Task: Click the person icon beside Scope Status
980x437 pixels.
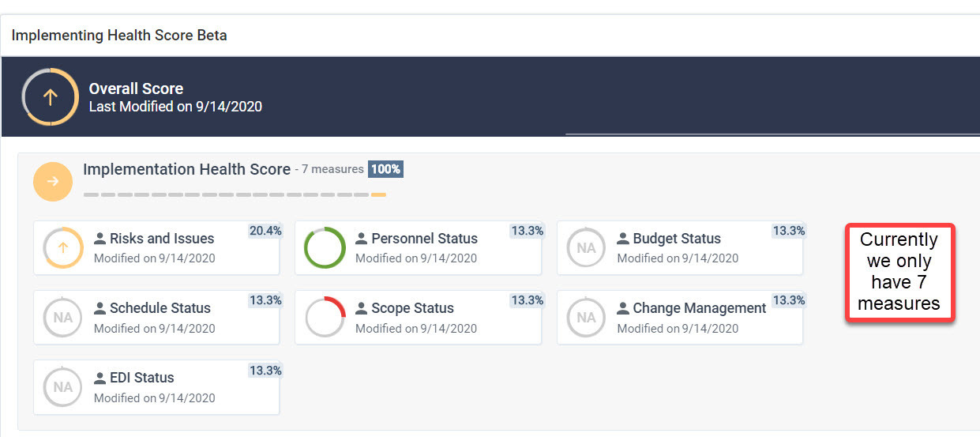Action: point(362,308)
